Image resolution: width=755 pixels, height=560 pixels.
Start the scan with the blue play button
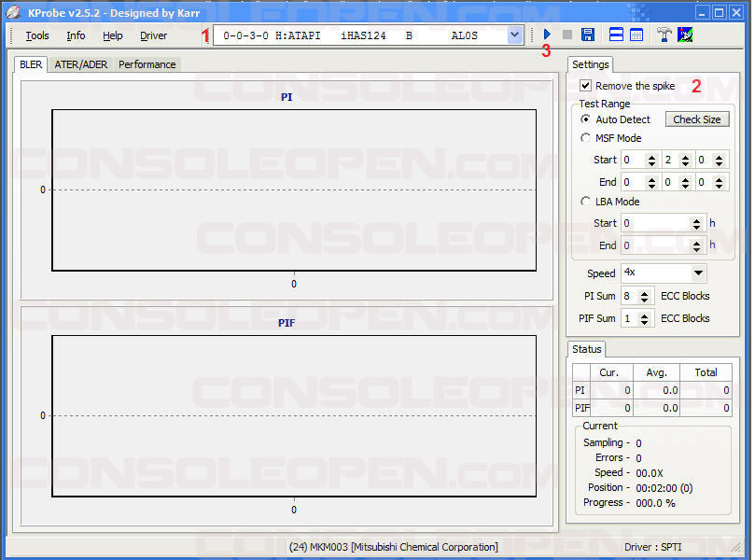[x=547, y=35]
